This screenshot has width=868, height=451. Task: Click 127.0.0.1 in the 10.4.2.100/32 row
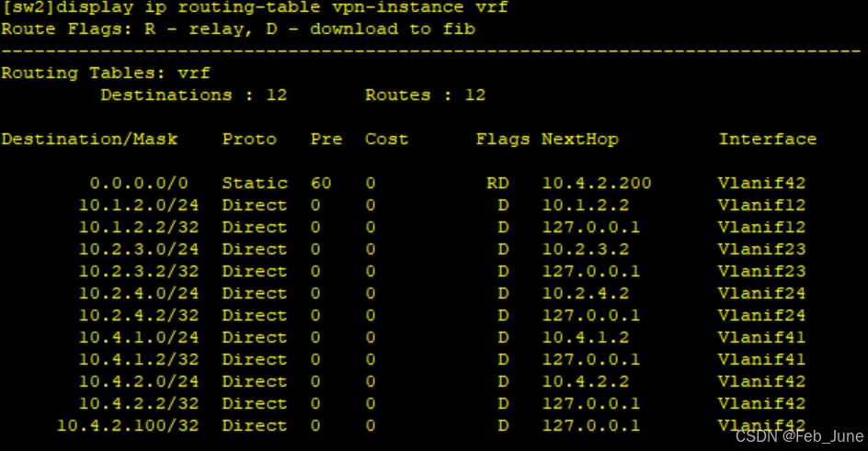coord(590,425)
